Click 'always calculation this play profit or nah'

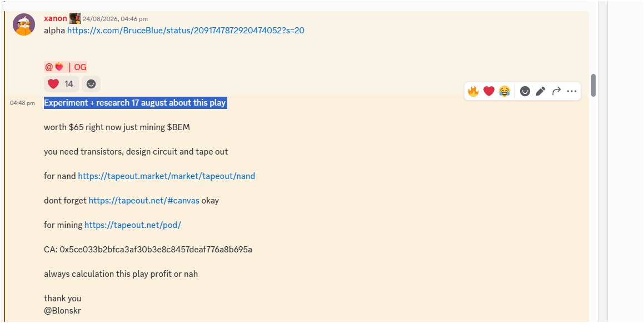click(121, 274)
